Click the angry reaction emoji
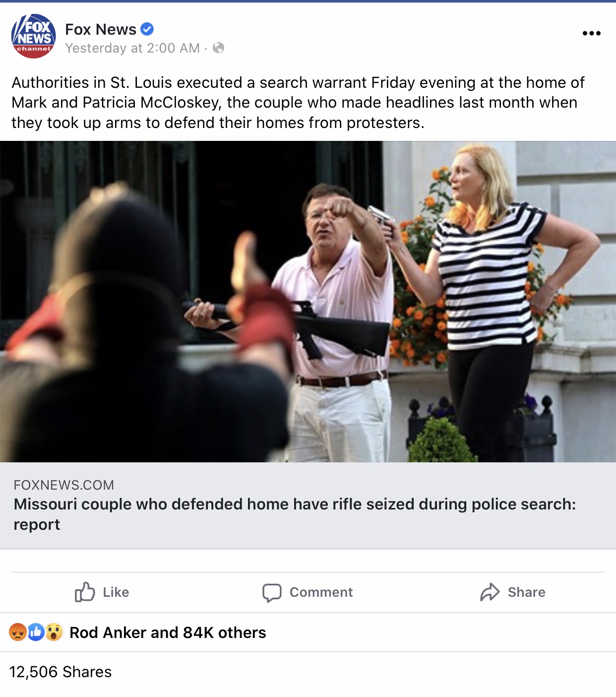 [18, 632]
